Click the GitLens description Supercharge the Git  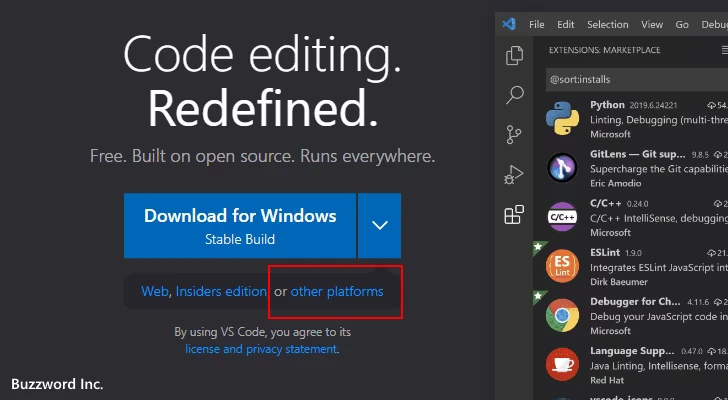click(659, 168)
